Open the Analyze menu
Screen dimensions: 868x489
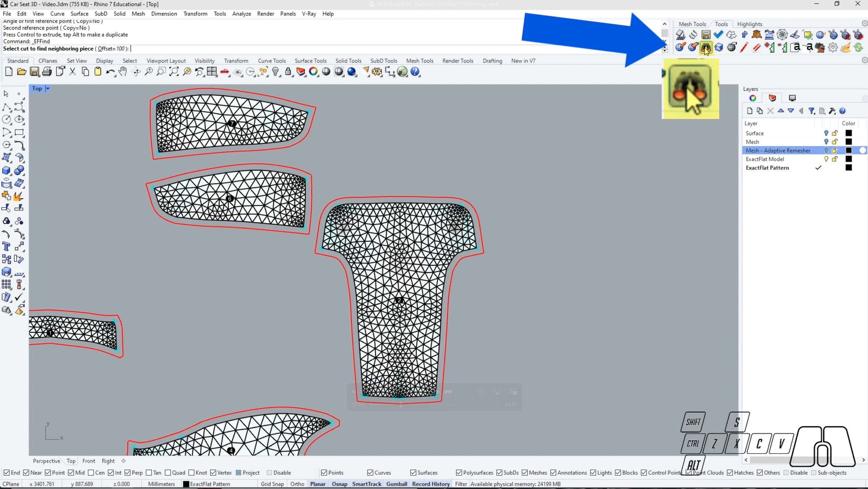[241, 14]
